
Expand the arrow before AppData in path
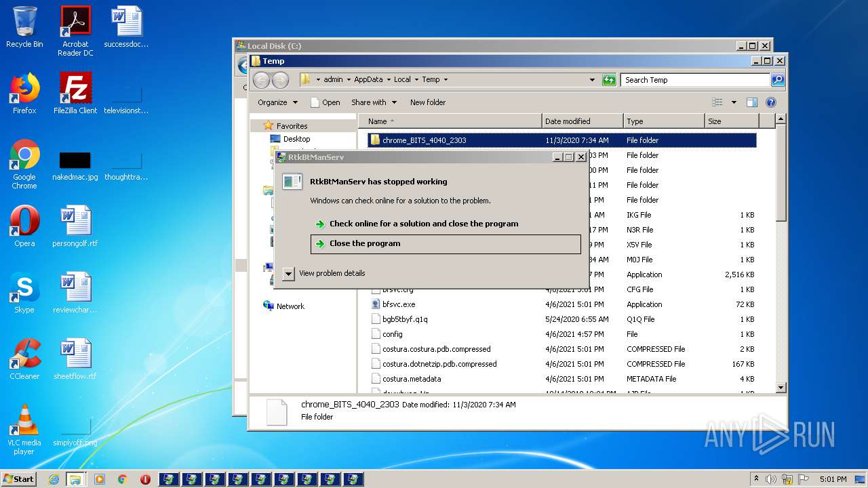(349, 80)
